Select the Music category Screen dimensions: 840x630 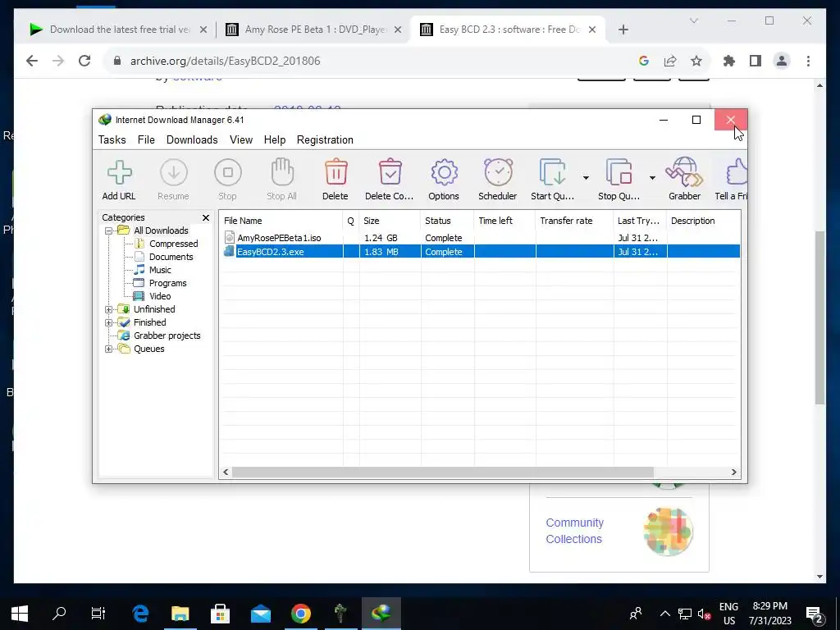coord(160,270)
